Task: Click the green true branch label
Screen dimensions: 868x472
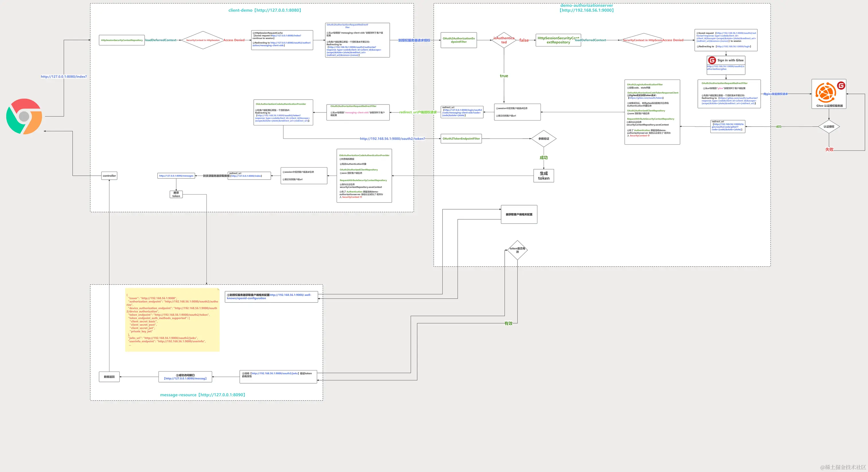Action: point(504,76)
